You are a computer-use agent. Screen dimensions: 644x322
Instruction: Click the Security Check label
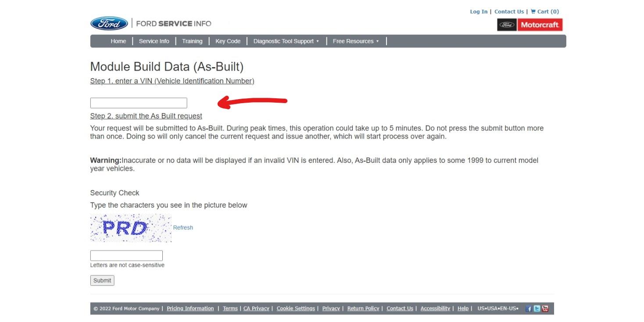coord(114,193)
